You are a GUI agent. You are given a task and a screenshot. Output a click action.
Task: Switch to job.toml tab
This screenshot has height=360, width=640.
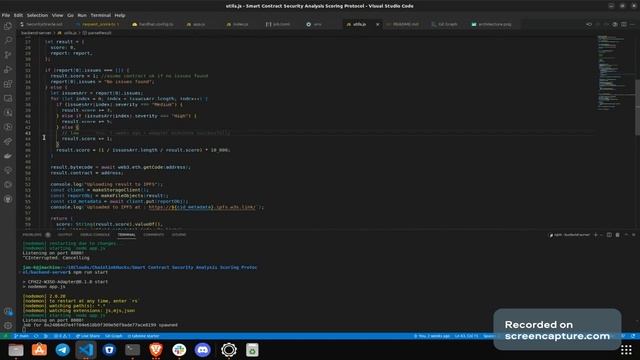coord(278,24)
